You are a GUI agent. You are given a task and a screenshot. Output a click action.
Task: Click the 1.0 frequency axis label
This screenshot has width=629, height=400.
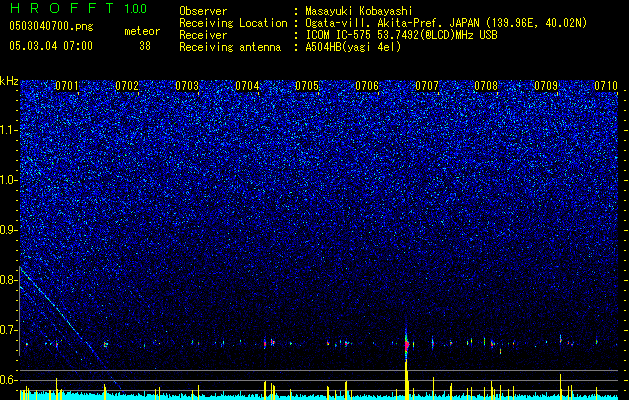[8, 180]
